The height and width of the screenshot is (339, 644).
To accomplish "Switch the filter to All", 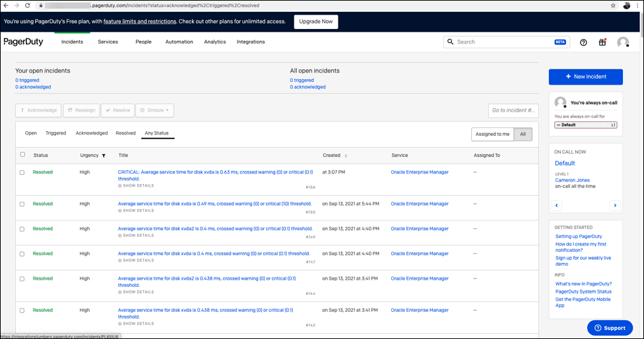I will click(523, 134).
